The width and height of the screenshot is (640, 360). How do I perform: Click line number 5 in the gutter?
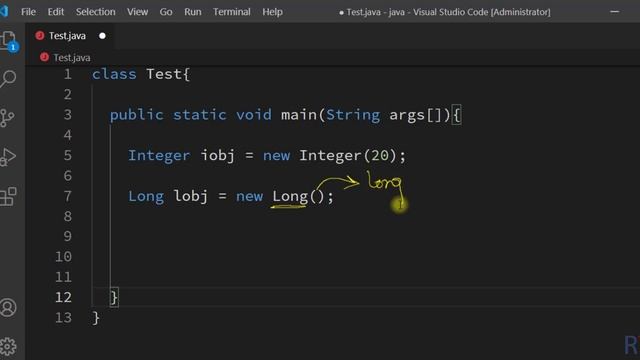coord(67,156)
